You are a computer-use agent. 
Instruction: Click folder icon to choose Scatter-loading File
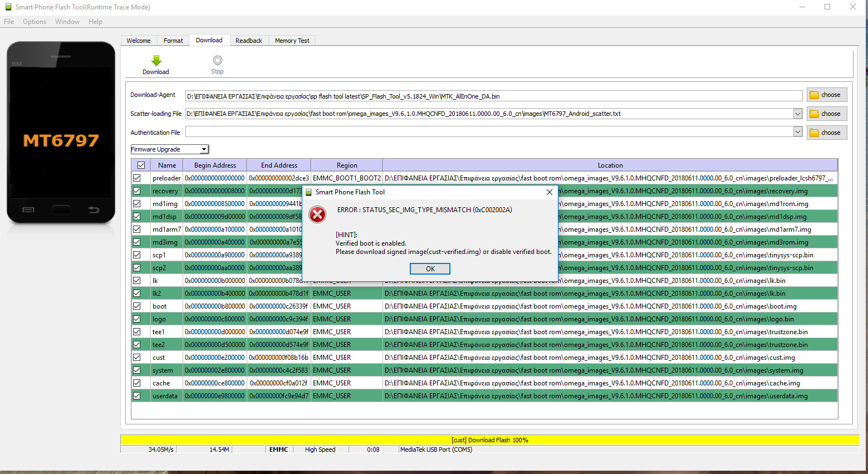click(x=815, y=114)
